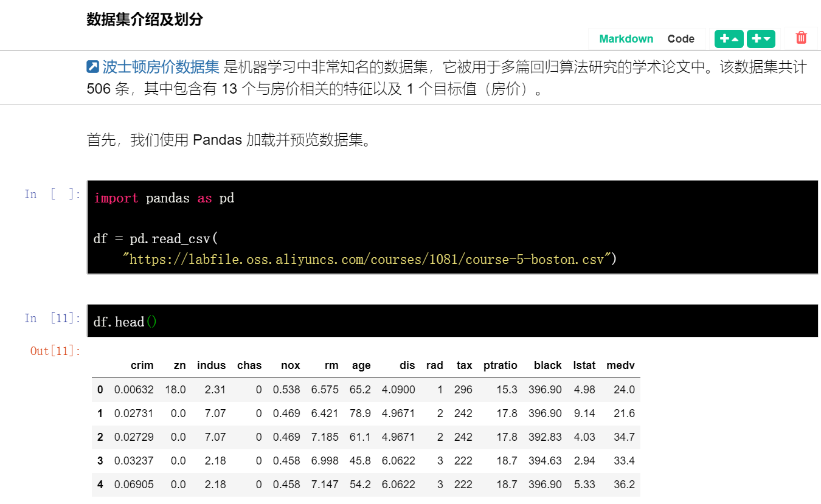Click the downward arrow on the add-below button

tap(766, 38)
